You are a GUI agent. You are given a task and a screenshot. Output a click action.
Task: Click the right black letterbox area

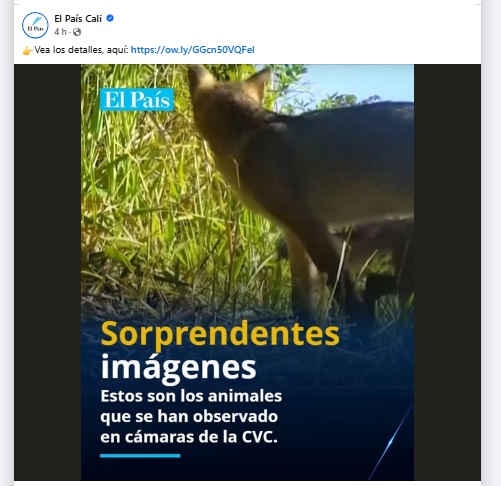pos(447,272)
